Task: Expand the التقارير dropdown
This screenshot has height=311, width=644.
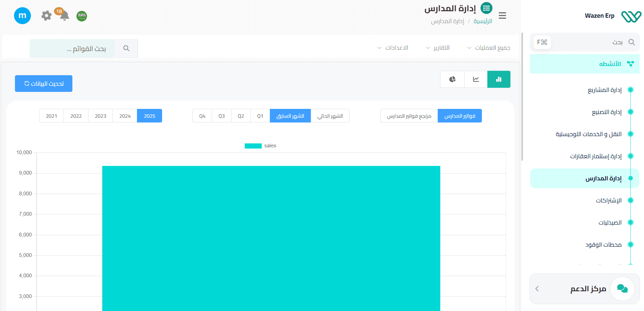Action: [438, 48]
